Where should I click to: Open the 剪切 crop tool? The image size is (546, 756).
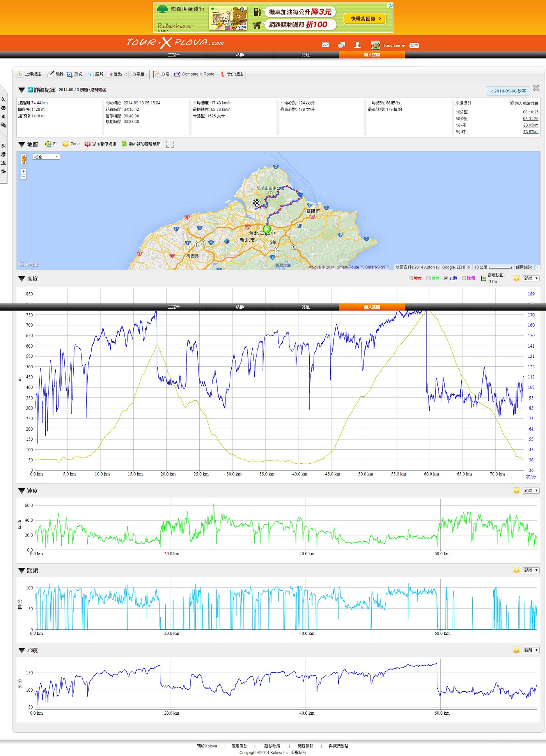(70, 74)
